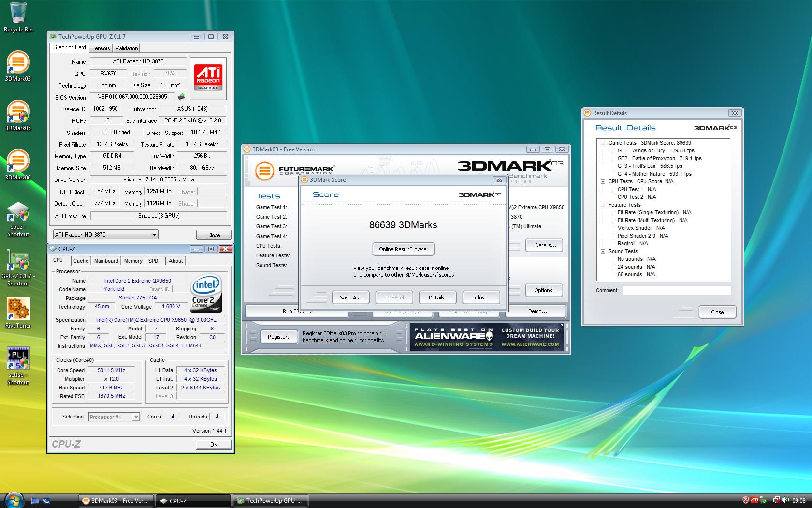Image resolution: width=812 pixels, height=508 pixels.
Task: Click the CPU-Z taskbar button
Action: (193, 501)
